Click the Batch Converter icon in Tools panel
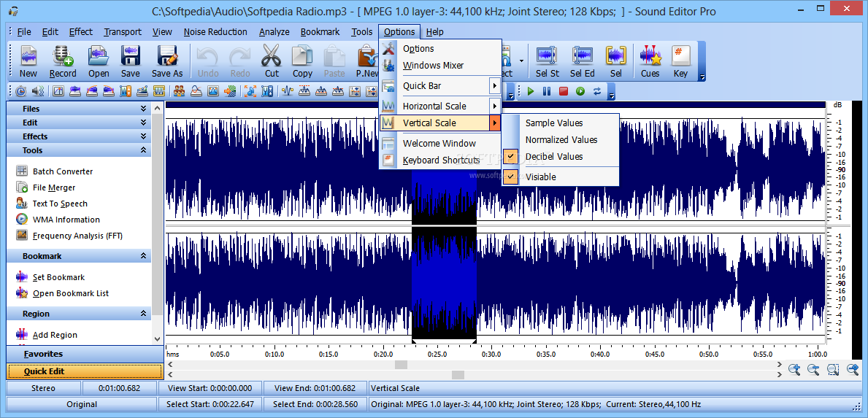This screenshot has height=418, width=868. 22,171
